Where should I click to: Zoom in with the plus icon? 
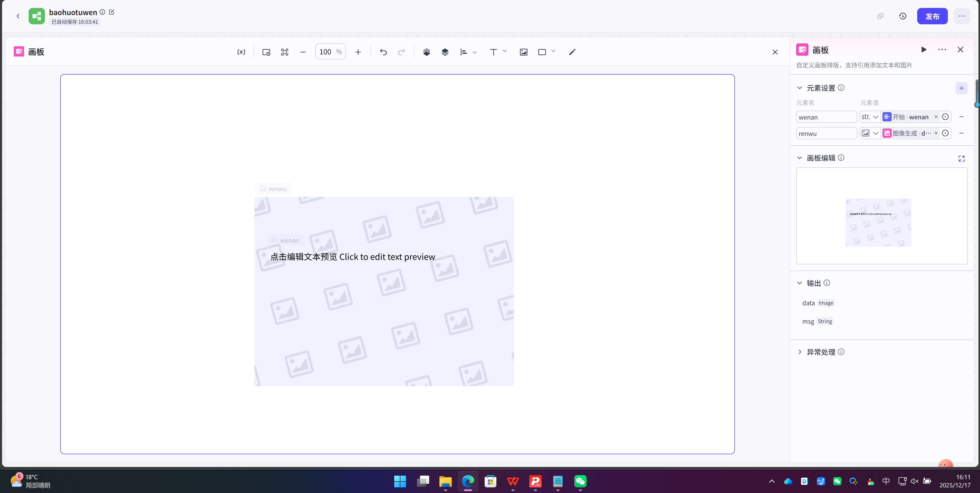358,52
